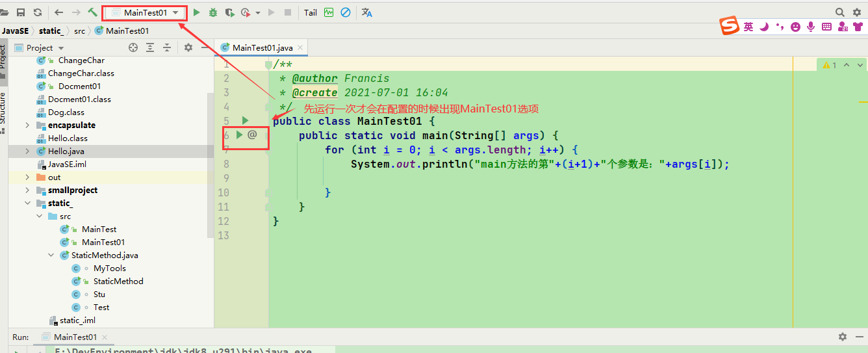Collapse the src folder under static_

pos(39,216)
